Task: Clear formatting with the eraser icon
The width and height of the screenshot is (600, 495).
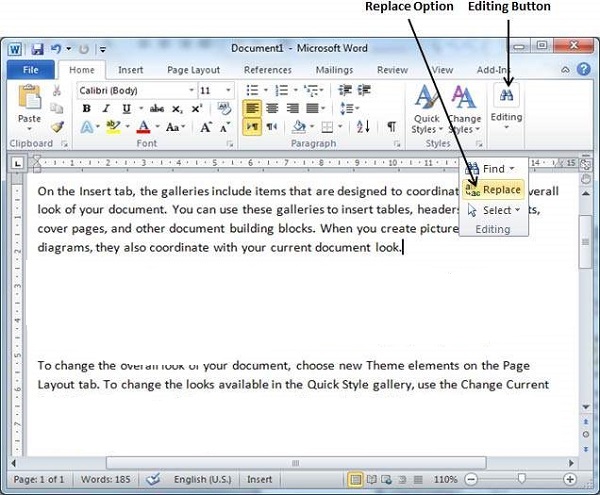Action: 224,109
